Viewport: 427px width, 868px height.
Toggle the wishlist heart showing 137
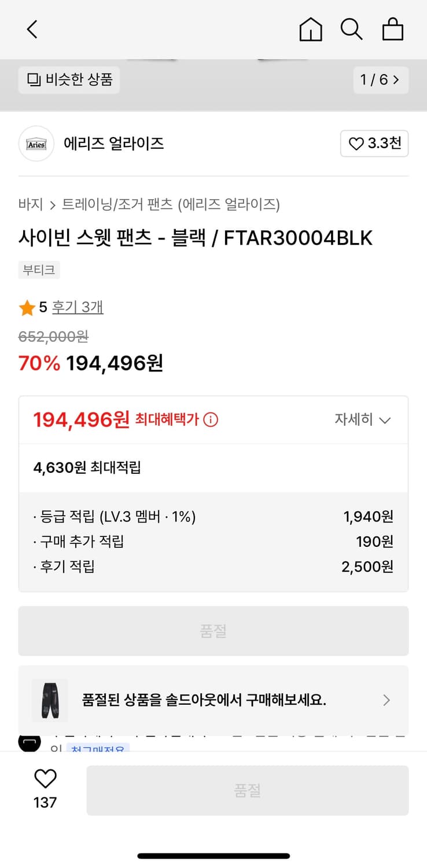point(45,779)
